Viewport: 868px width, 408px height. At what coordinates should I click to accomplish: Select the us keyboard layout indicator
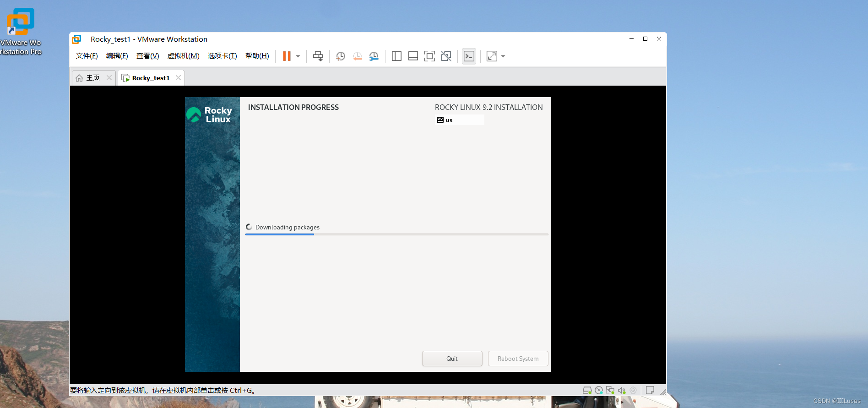[x=459, y=120]
